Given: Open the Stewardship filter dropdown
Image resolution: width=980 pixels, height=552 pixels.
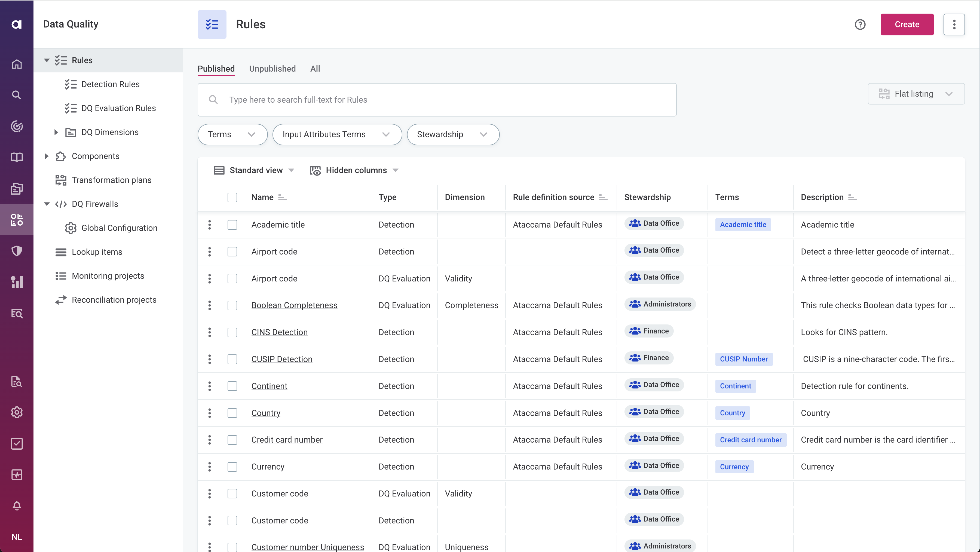Looking at the screenshot, I should pyautogui.click(x=453, y=134).
